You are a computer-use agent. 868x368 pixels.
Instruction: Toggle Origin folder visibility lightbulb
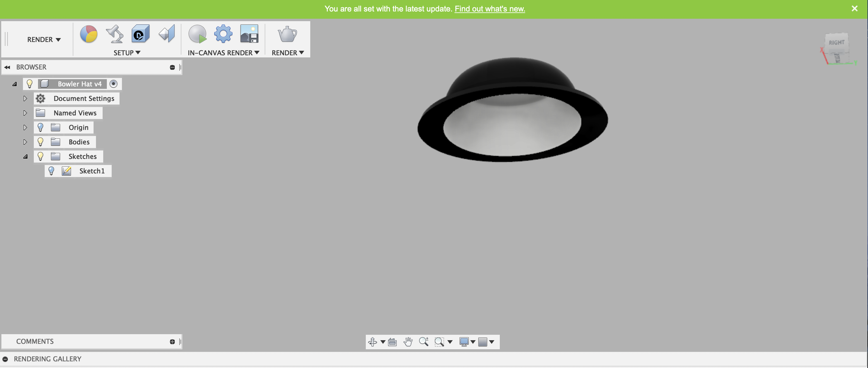click(x=40, y=128)
